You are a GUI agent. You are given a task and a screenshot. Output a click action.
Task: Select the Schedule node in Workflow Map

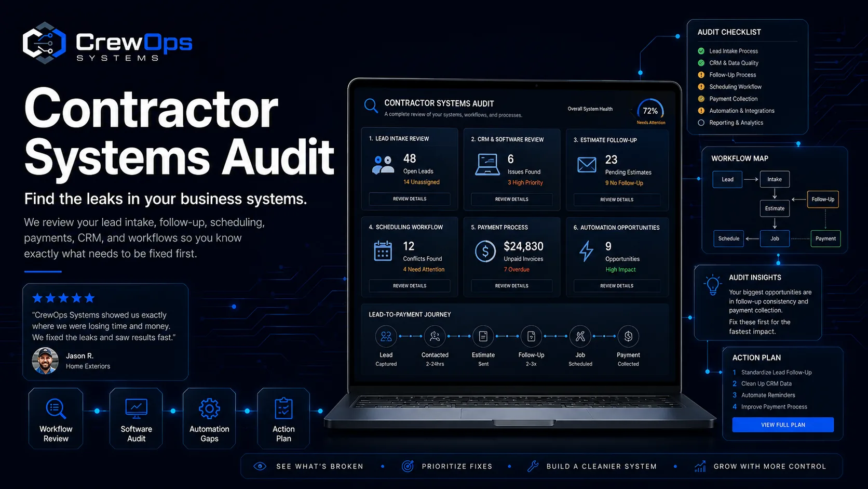pos(728,239)
